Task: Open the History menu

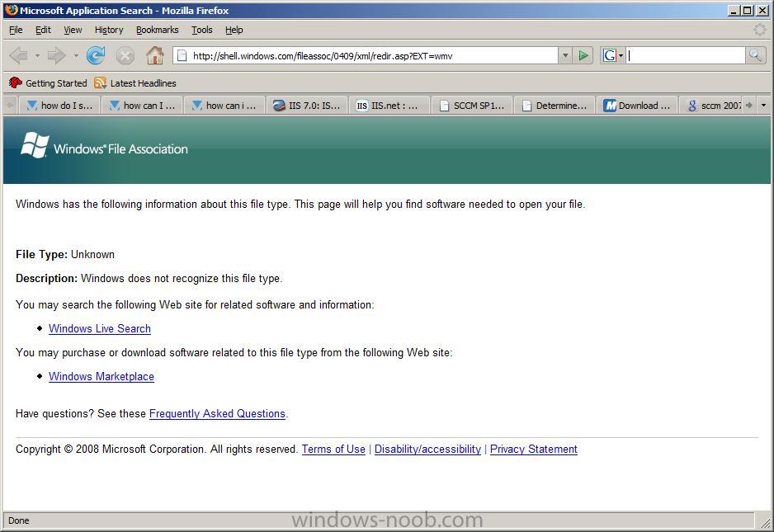Action: click(x=109, y=30)
